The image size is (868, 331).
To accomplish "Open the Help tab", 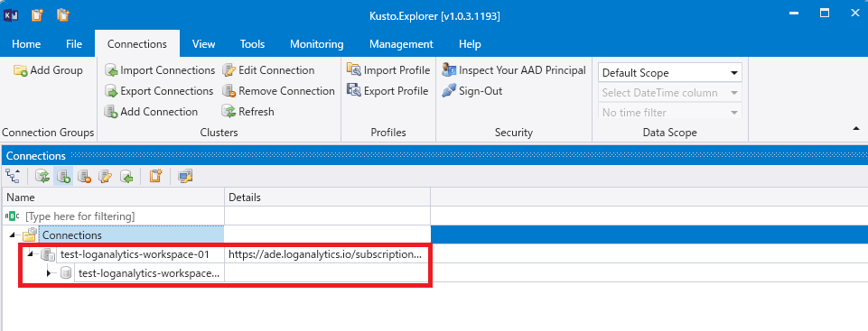I will 470,44.
